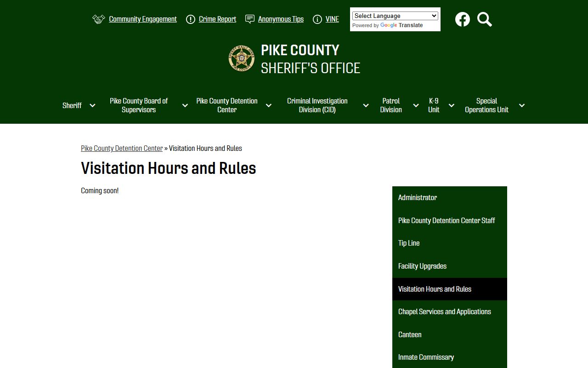Open Administrator in the sidebar

tap(450, 198)
